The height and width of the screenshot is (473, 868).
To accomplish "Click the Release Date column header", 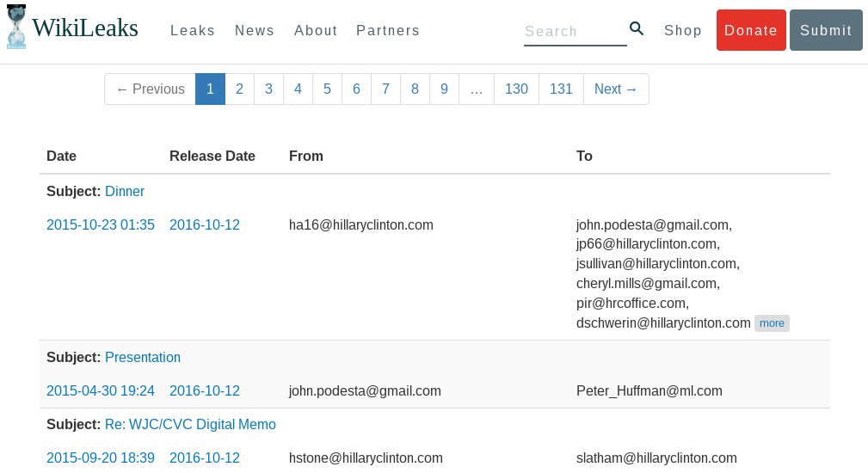I will (212, 156).
